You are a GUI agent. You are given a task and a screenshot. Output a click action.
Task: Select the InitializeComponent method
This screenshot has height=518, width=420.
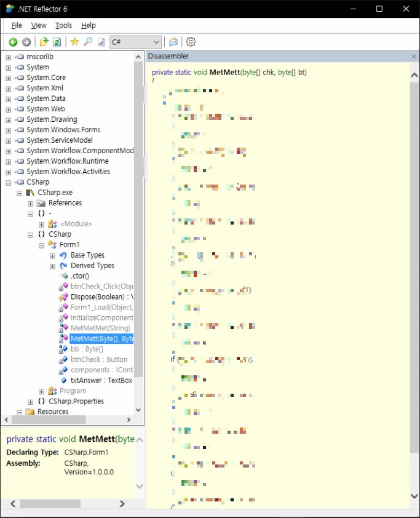102,318
